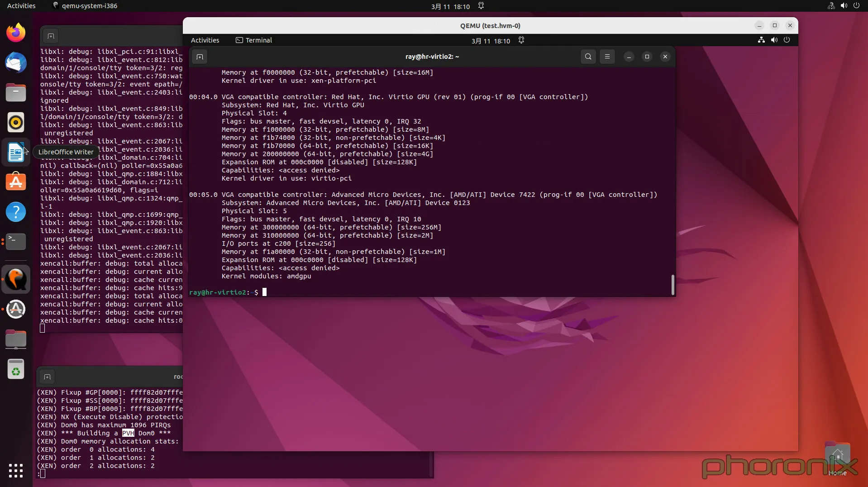Viewport: 868px width, 487px height.
Task: Maximize the guest terminal window
Action: (x=647, y=57)
